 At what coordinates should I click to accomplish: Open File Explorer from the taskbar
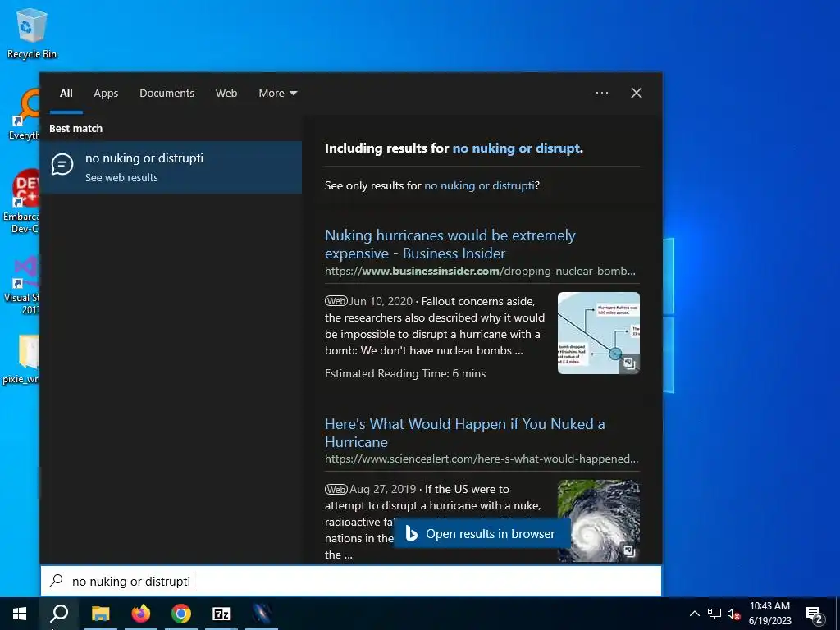(x=100, y=614)
